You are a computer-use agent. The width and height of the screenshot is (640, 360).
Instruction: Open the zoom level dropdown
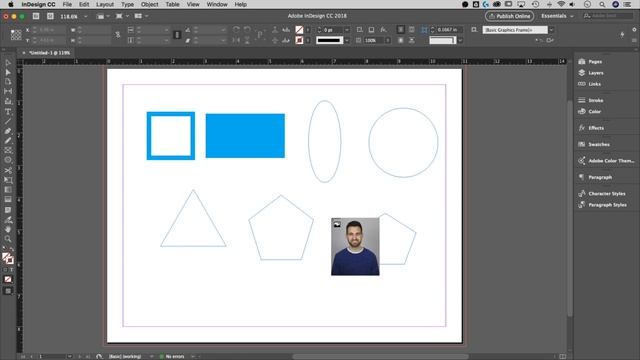tap(85, 17)
